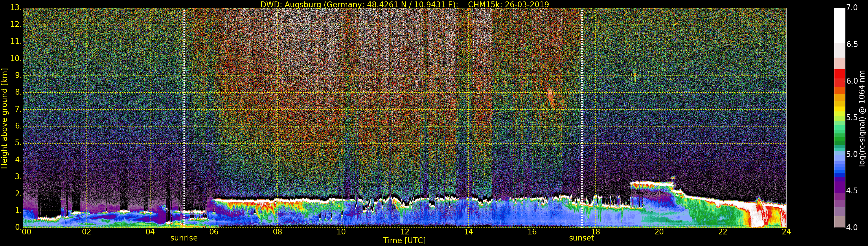Image resolution: width=868 pixels, height=246 pixels.
Task: Click the time tick label '18'
Action: 596,232
